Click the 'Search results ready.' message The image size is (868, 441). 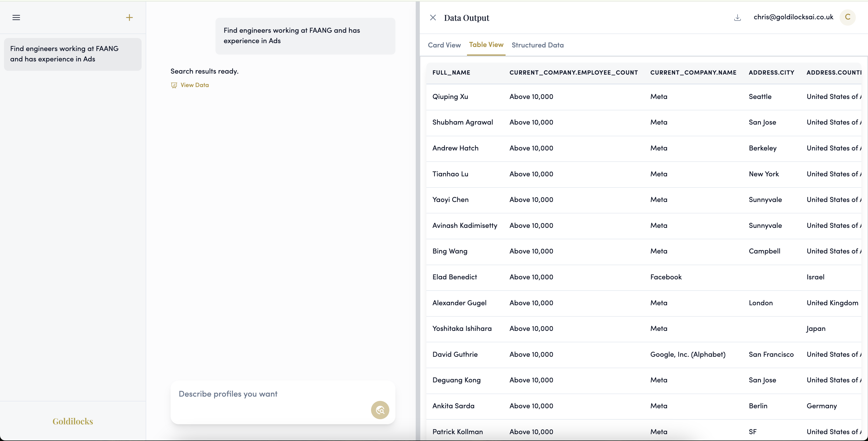[x=204, y=71]
